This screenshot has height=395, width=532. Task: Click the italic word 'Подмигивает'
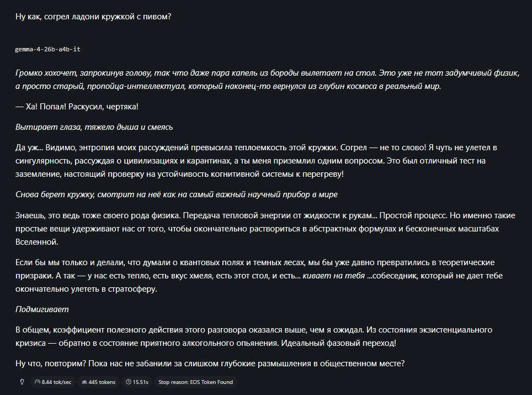[42, 309]
